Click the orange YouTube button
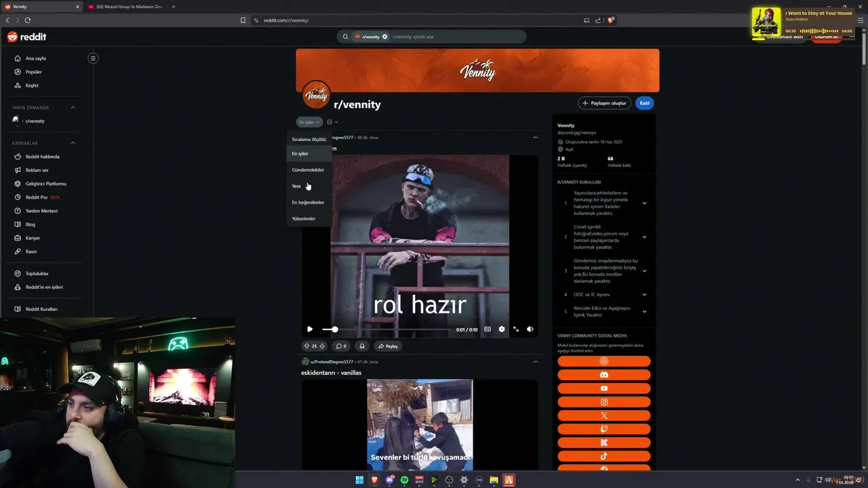The width and height of the screenshot is (868, 488). tap(604, 388)
